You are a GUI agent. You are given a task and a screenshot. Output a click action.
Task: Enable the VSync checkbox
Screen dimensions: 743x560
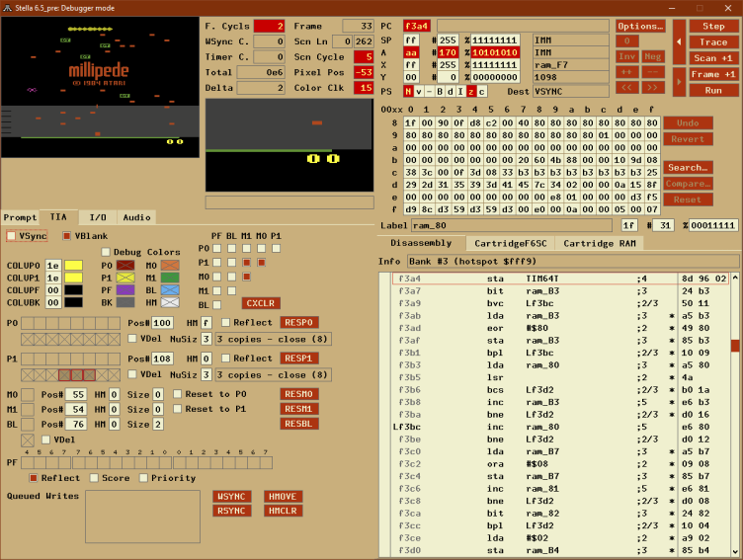[11, 236]
